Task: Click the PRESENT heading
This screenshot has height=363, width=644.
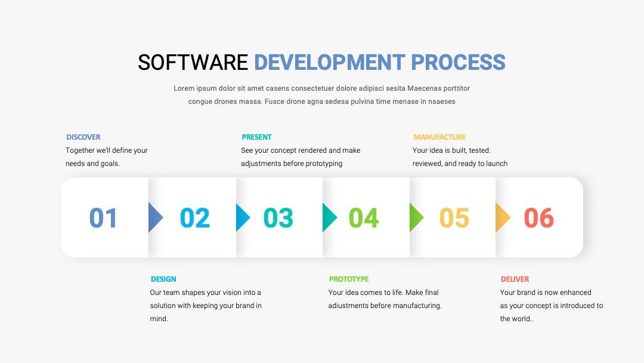Action: 256,137
